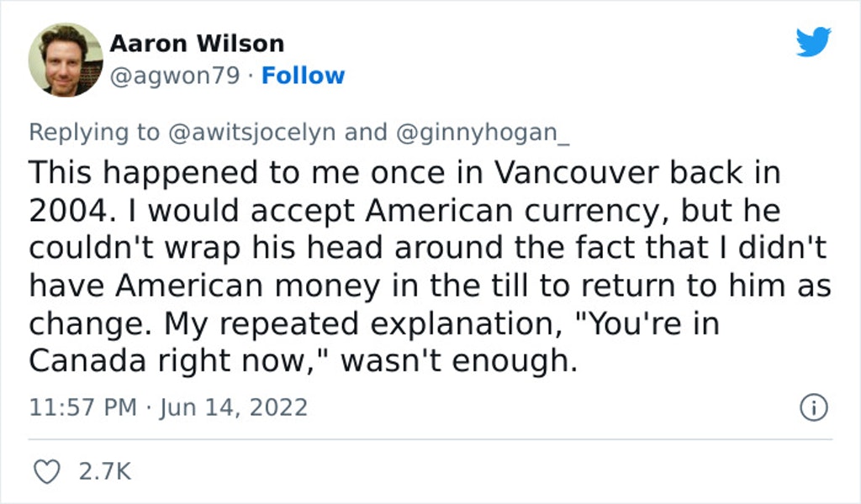Click the 'Replying to' label
861x504 pixels.
click(x=94, y=132)
